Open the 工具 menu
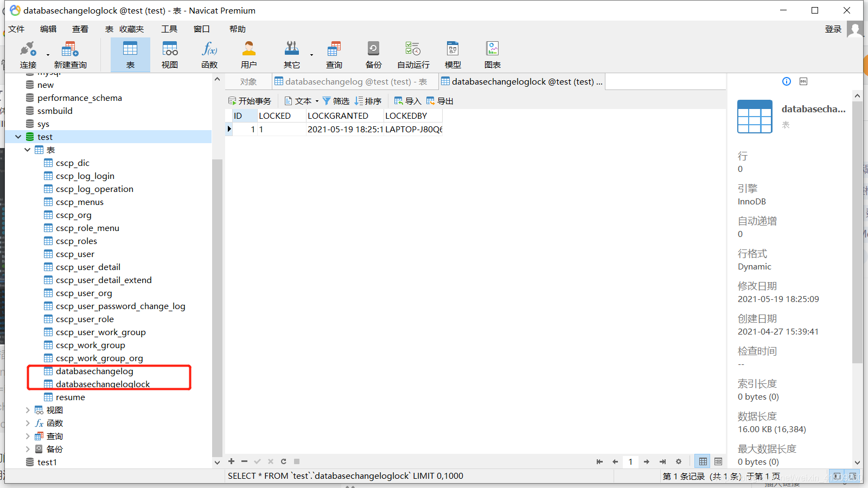The image size is (868, 488). [169, 29]
